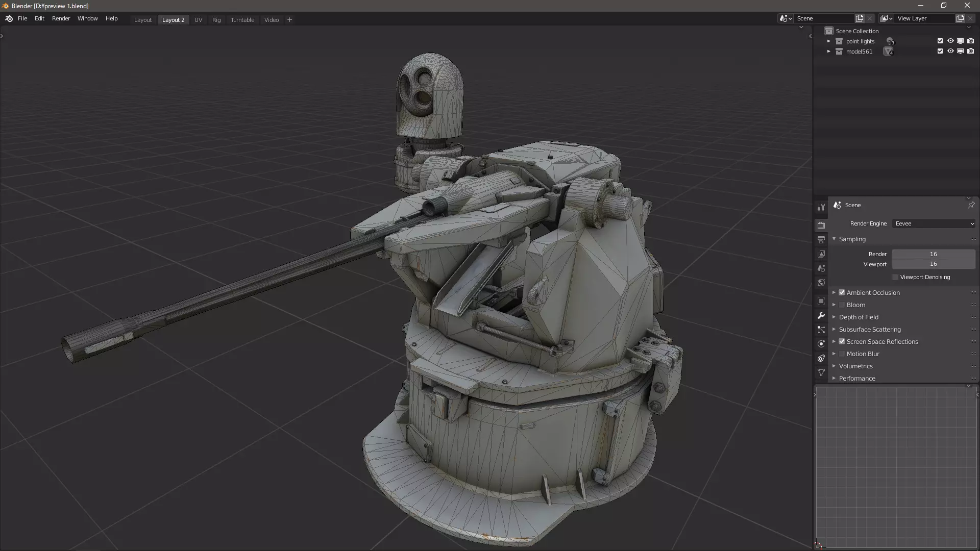Expand the Volumetrics panel
The image size is (980, 551).
pyautogui.click(x=834, y=366)
